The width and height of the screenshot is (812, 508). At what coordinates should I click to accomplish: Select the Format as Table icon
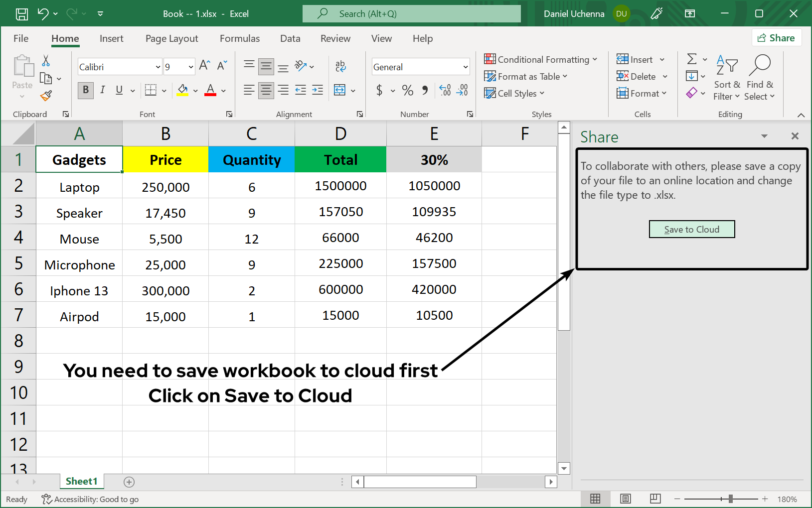coord(490,76)
